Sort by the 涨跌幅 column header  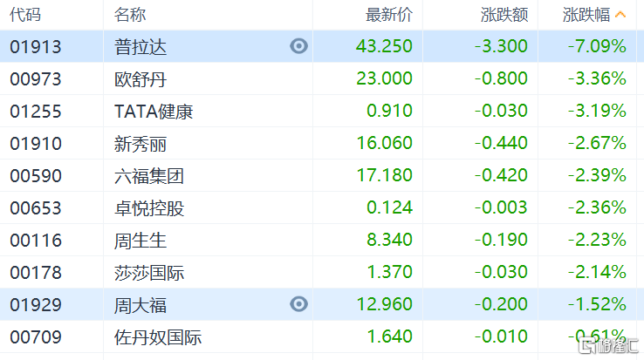586,14
